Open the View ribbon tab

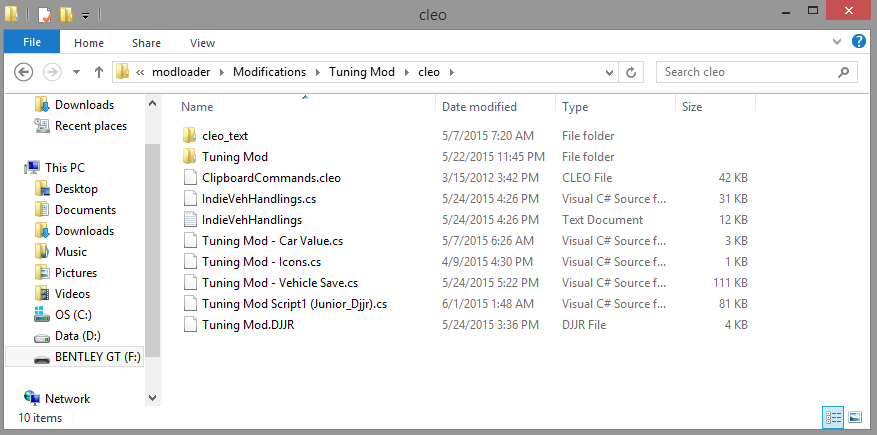[x=202, y=43]
